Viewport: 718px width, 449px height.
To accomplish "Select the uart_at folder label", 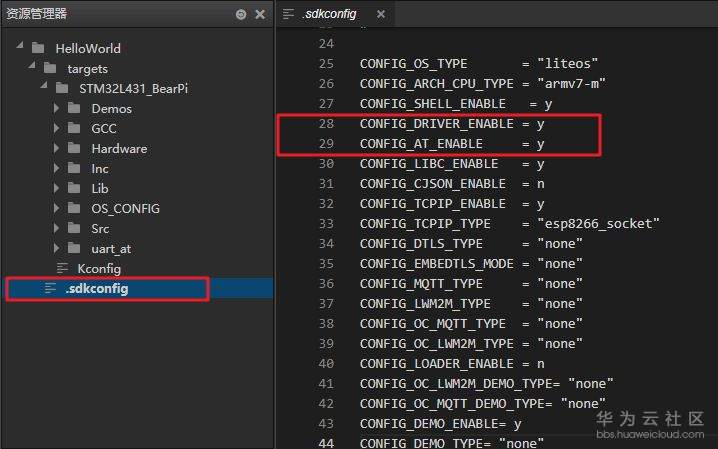I will click(x=111, y=249).
